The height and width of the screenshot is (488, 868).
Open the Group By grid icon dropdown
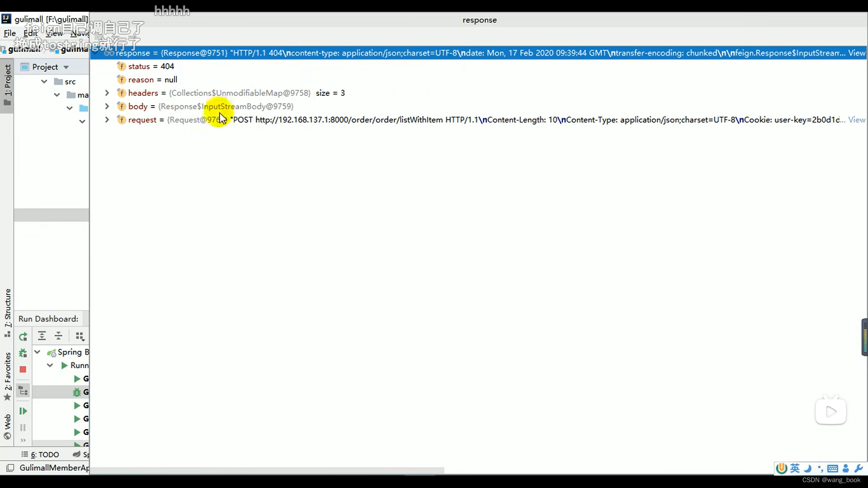(80, 336)
